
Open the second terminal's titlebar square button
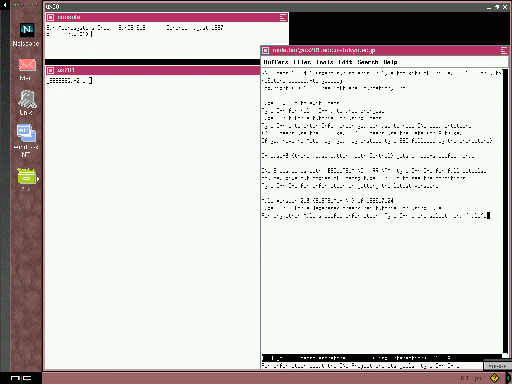tap(50, 70)
